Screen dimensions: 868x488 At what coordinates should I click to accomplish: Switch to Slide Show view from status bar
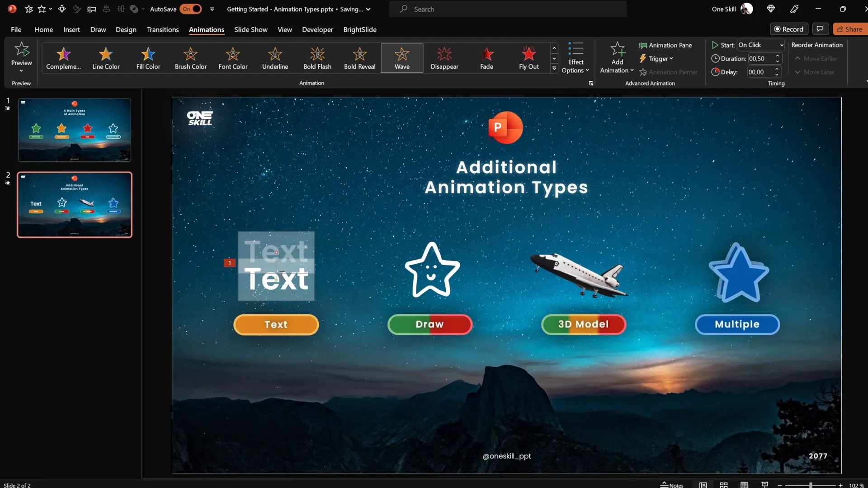click(764, 485)
